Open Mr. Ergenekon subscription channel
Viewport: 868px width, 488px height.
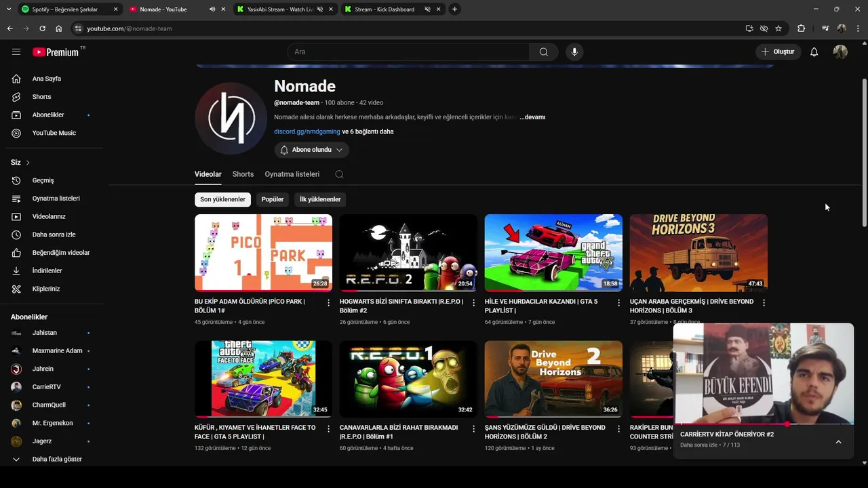54,423
